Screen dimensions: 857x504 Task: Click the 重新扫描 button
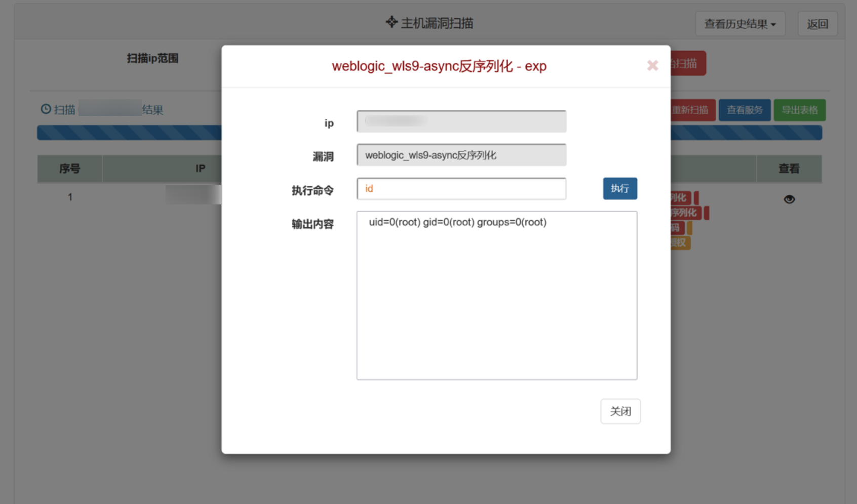[693, 110]
